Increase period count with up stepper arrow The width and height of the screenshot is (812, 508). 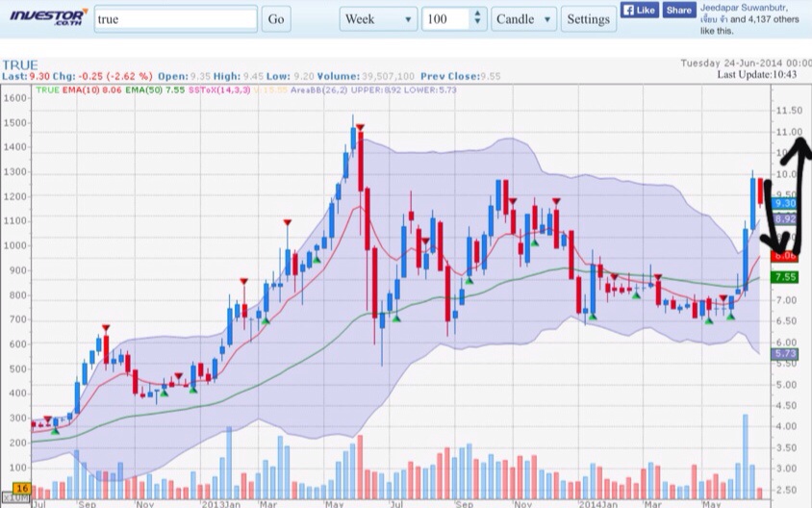[x=477, y=14]
